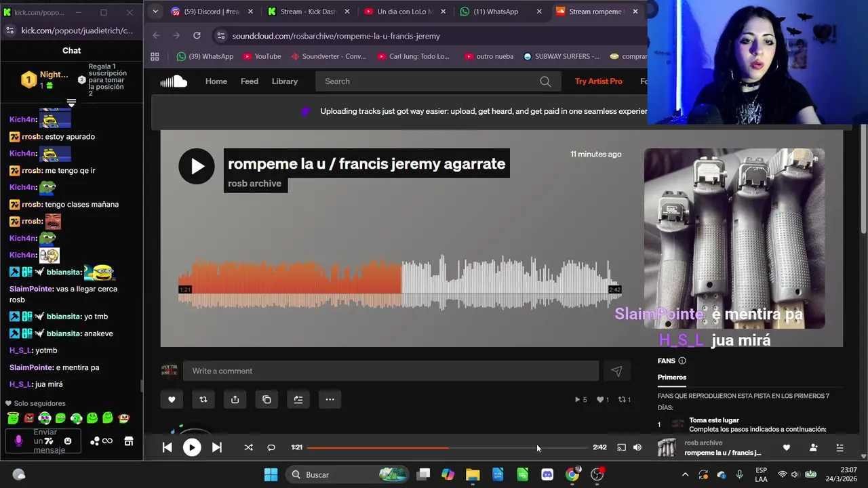Open the Next up queue list icon

[840, 447]
